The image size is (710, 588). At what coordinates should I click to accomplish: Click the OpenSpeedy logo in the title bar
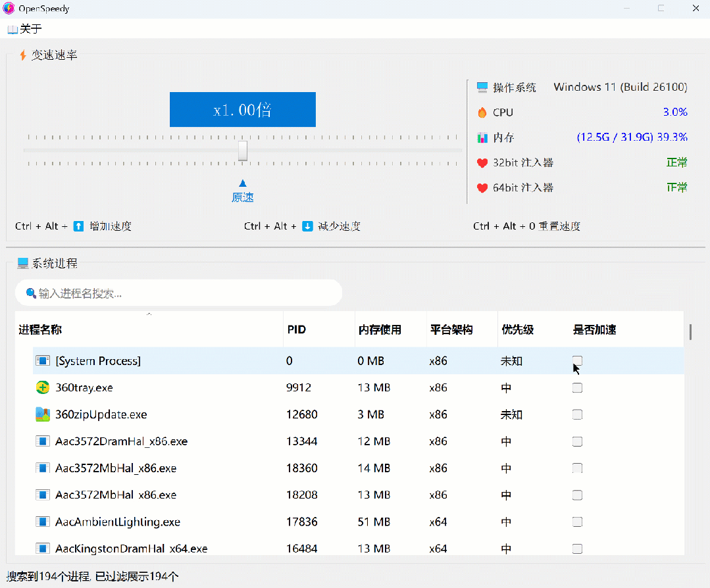click(9, 8)
